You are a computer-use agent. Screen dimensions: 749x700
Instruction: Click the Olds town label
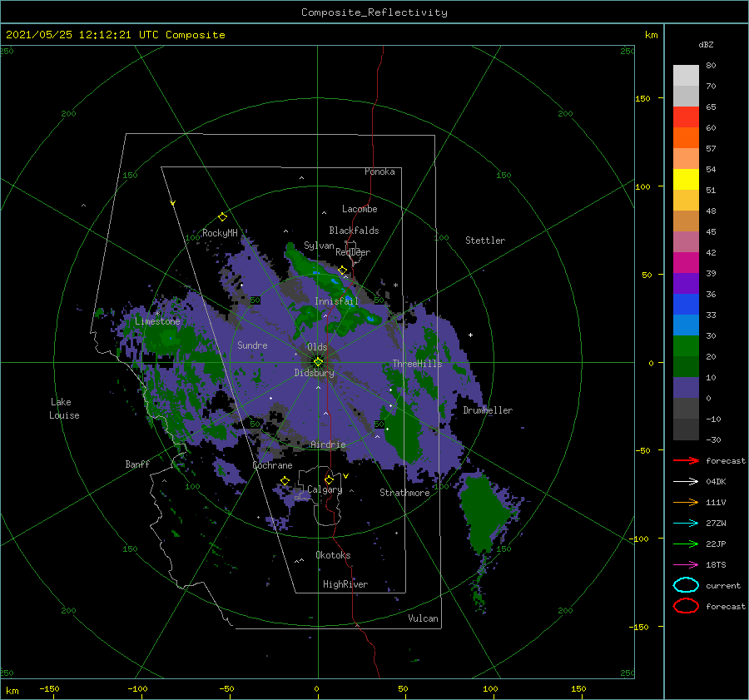tap(317, 347)
